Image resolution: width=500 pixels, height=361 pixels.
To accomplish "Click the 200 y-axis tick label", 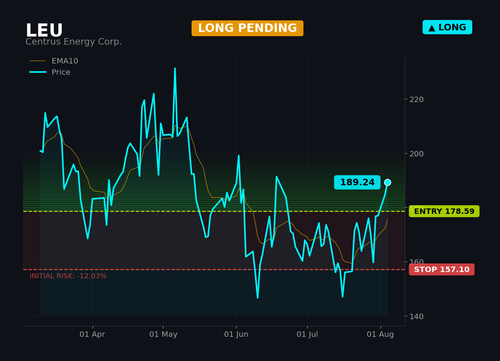I will click(x=416, y=154).
